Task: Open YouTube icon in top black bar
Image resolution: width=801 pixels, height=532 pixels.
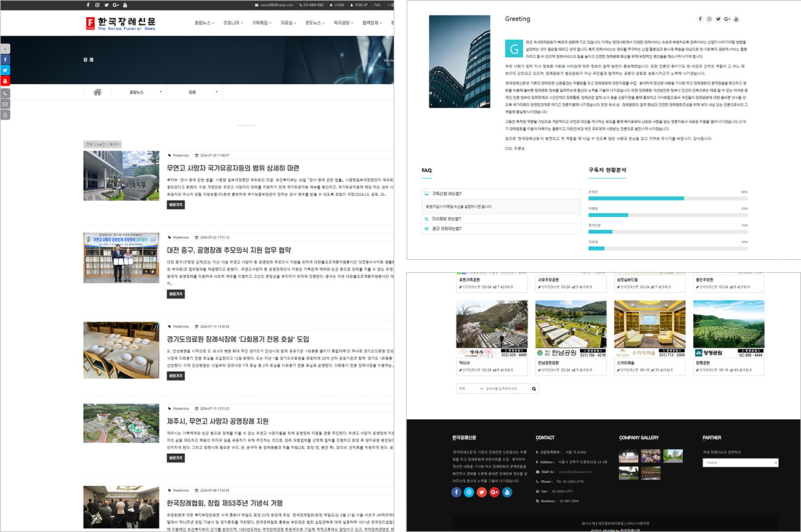Action: pyautogui.click(x=125, y=5)
